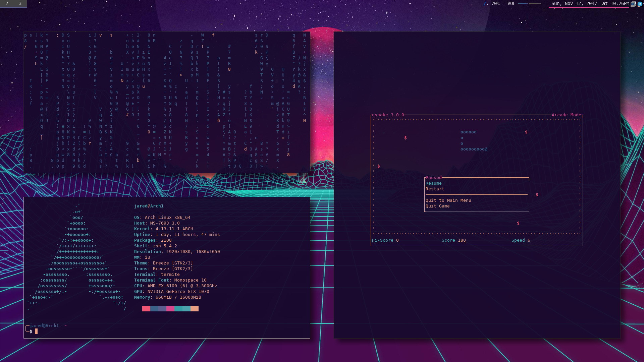Click the red neofetch color block
Image resolution: width=644 pixels, height=362 pixels.
tap(146, 308)
